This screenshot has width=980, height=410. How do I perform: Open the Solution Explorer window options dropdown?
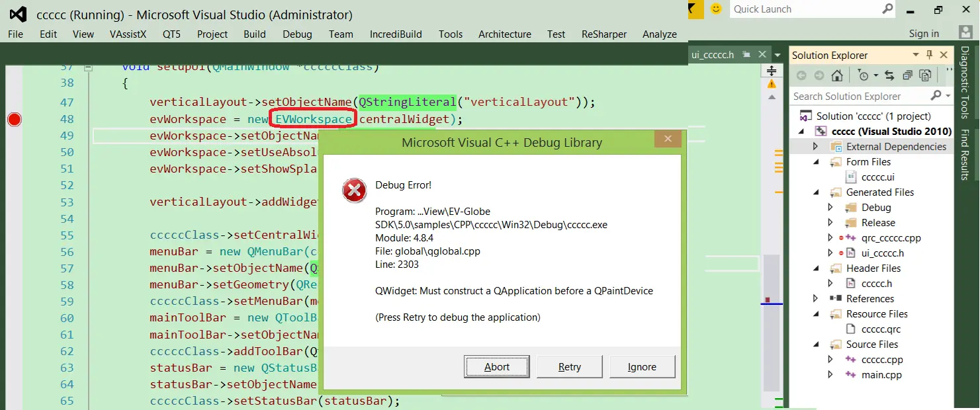(916, 55)
